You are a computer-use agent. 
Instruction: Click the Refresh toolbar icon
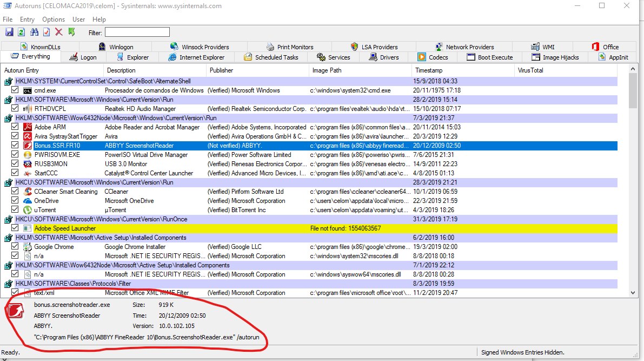coord(21,32)
